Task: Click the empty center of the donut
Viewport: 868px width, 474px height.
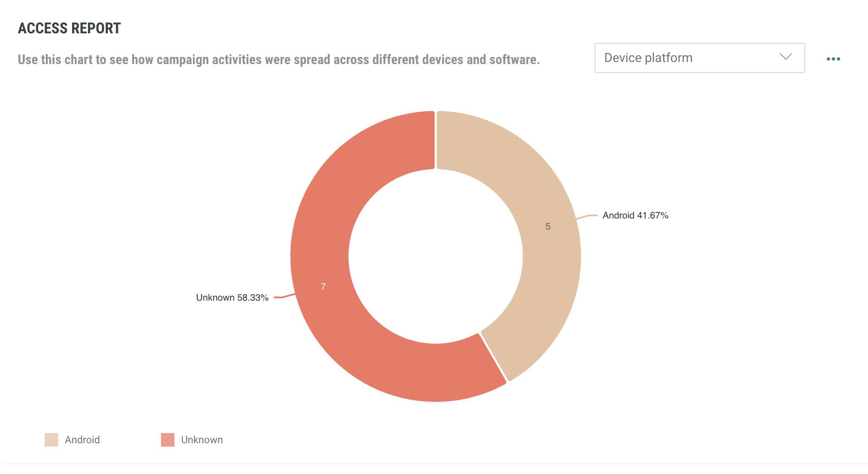Action: click(436, 256)
